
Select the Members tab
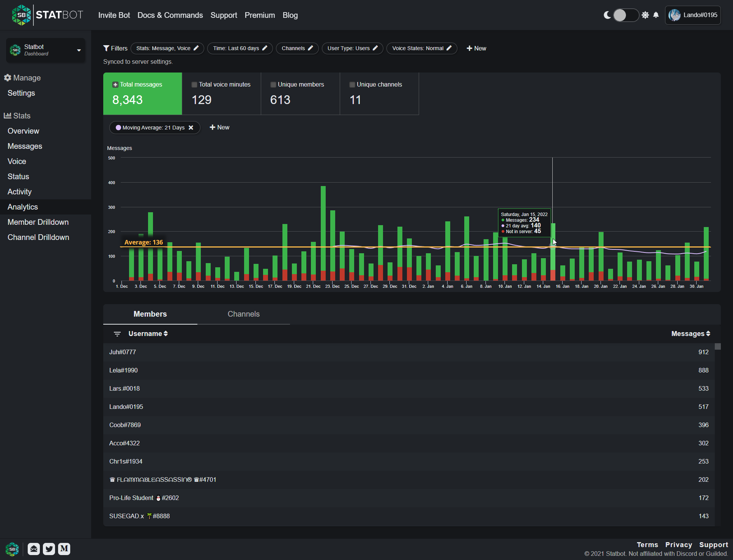pos(150,314)
